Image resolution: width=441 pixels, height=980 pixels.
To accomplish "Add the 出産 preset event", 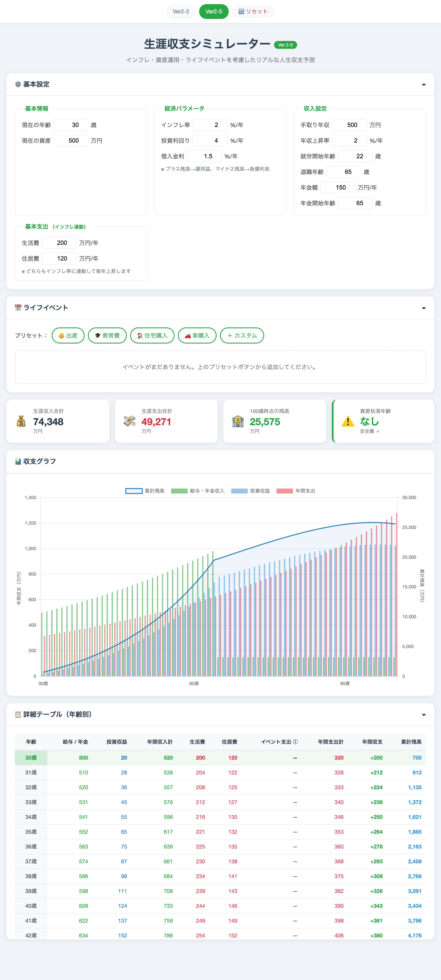I will point(68,335).
